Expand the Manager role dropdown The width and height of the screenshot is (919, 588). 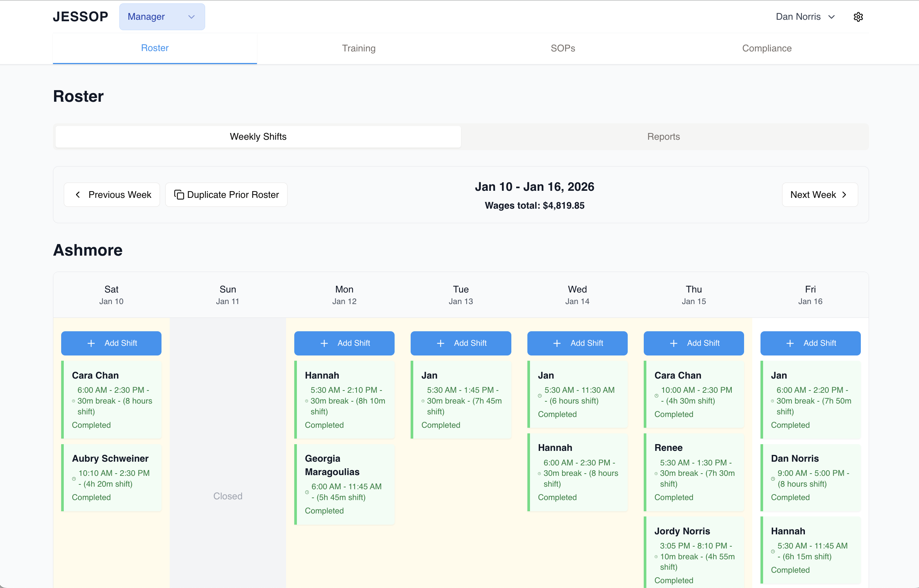point(161,17)
